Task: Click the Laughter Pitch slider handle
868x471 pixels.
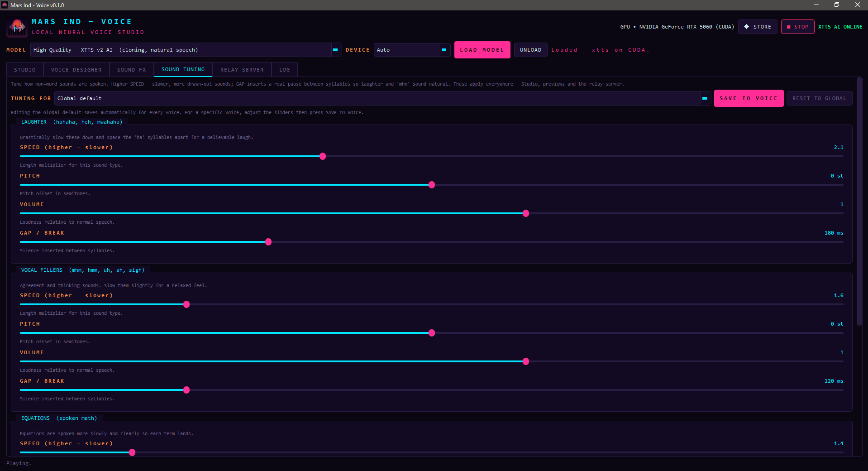Action: tap(432, 185)
